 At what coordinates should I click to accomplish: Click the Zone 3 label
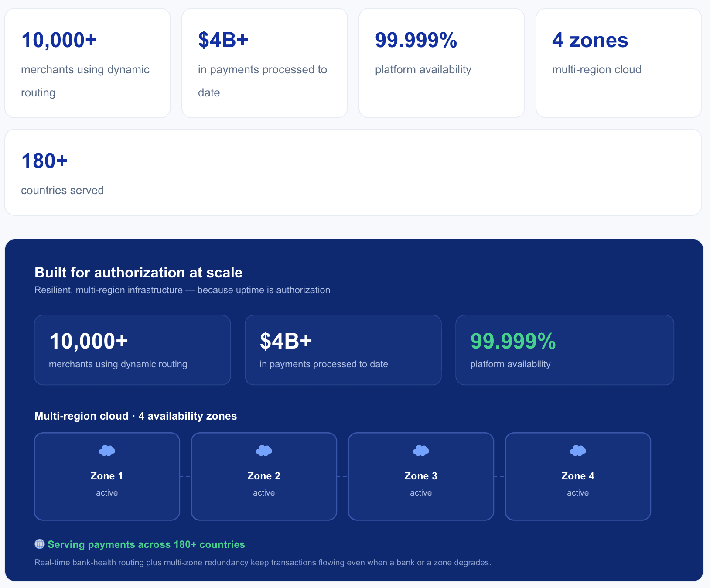421,476
